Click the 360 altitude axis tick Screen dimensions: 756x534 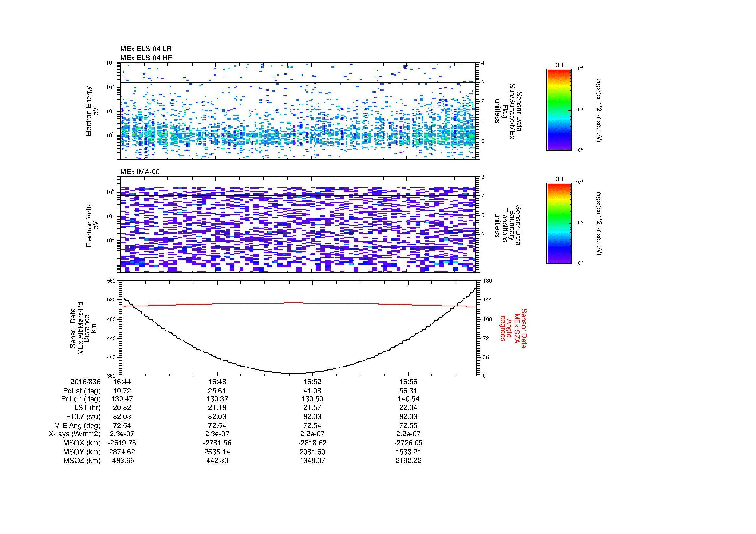coord(112,376)
